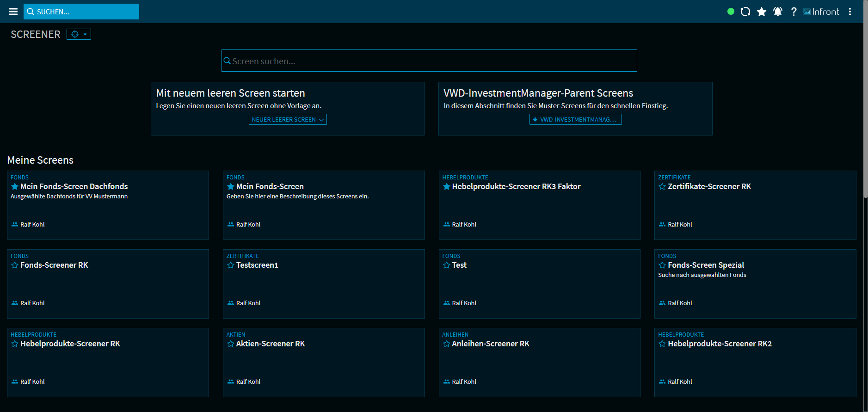Open the Fonds-Screen Spezial card
Viewport: 868px width, 412px height.
pyautogui.click(x=706, y=265)
